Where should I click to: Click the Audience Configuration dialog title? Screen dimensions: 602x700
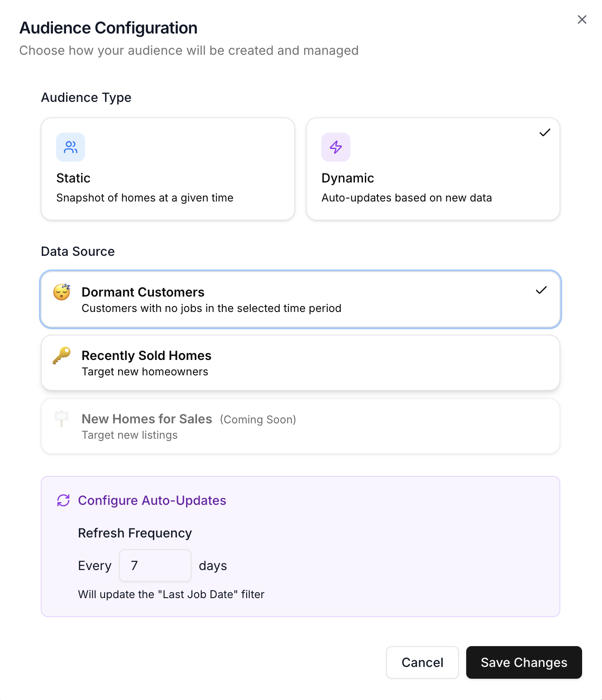pos(108,28)
